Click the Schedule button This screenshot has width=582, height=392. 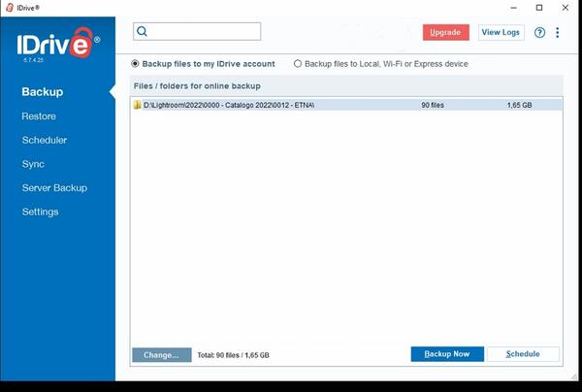[x=523, y=354]
